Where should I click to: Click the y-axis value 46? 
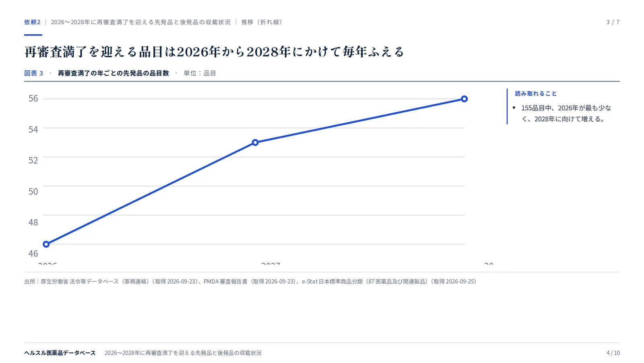(33, 253)
